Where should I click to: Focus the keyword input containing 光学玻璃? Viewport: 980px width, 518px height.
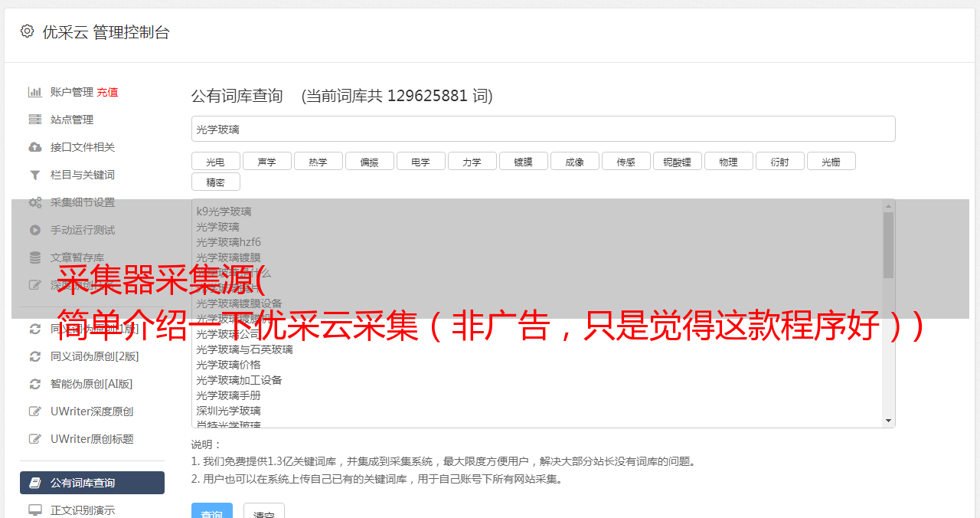(543, 129)
